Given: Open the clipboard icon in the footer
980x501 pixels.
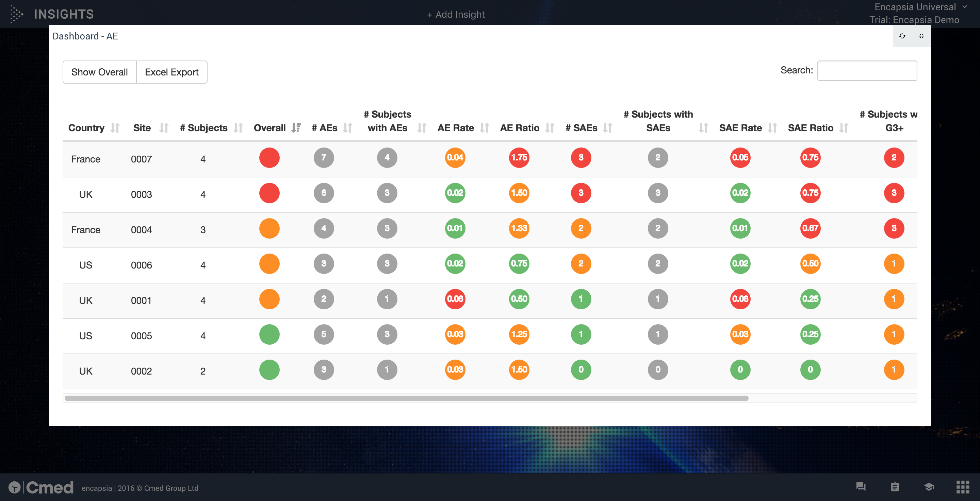Looking at the screenshot, I should click(x=895, y=487).
